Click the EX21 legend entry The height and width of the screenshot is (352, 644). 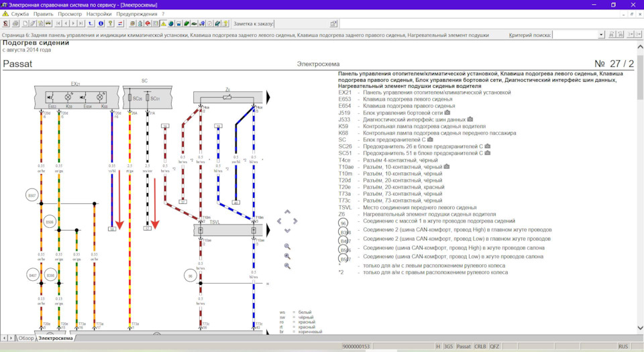click(425, 93)
